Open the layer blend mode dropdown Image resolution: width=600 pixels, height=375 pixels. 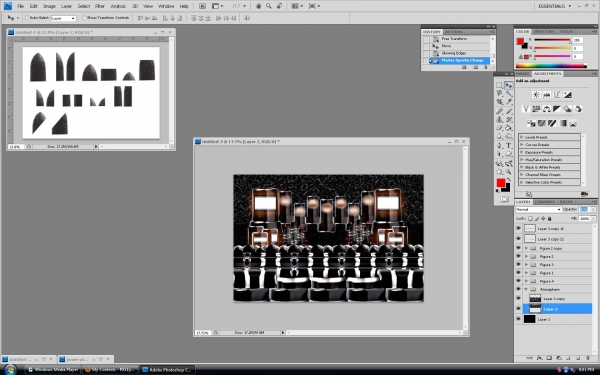click(538, 209)
